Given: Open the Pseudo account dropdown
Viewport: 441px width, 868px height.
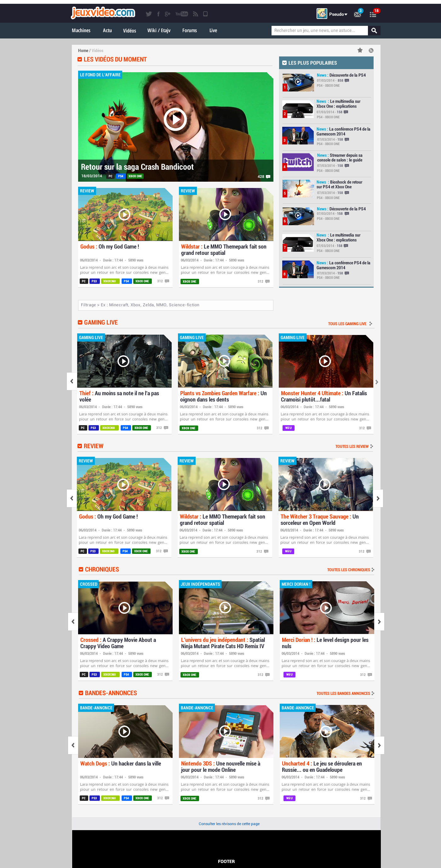Looking at the screenshot, I should [338, 14].
